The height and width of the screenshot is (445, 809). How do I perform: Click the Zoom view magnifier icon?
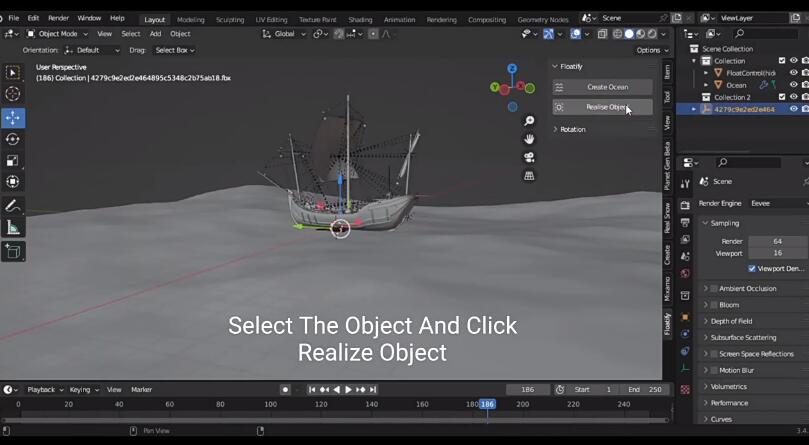click(529, 121)
